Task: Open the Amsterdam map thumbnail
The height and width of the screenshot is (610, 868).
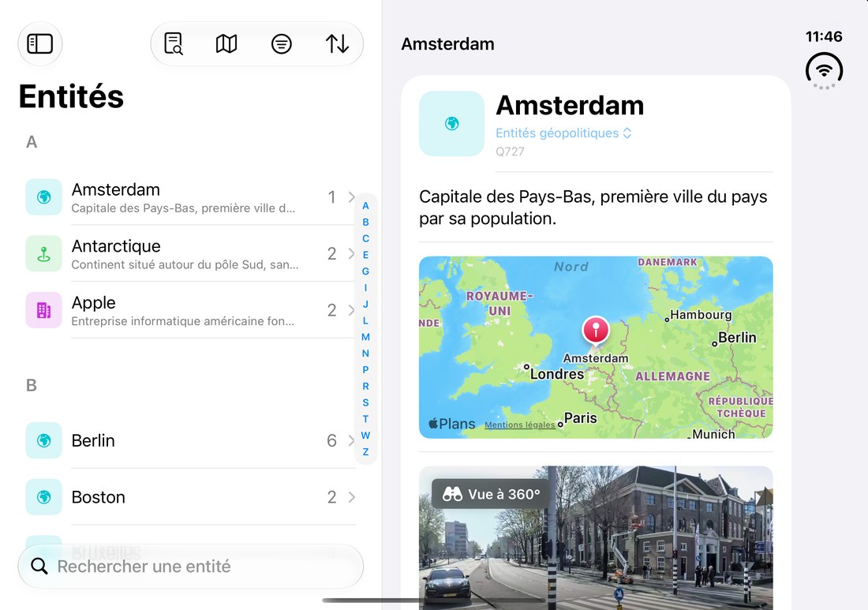Action: tap(596, 347)
